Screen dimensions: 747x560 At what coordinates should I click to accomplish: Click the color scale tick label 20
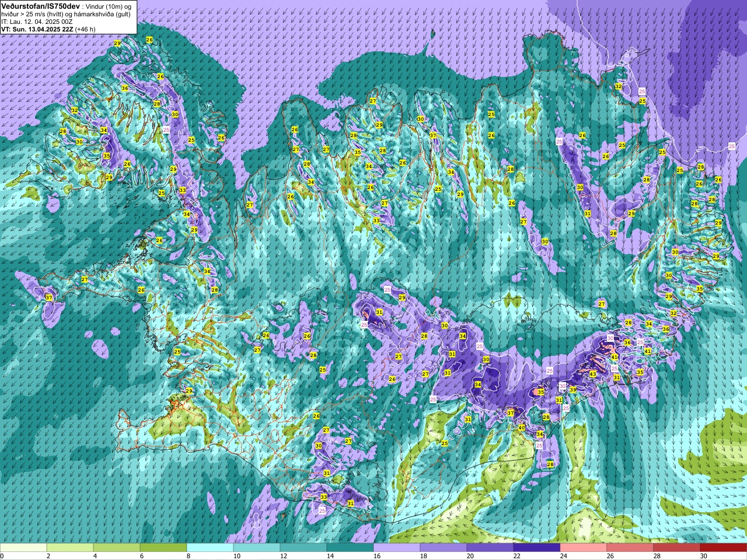(470, 556)
